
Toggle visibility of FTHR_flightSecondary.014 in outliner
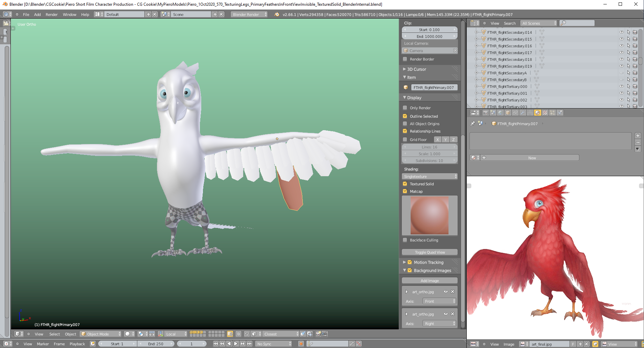[621, 32]
